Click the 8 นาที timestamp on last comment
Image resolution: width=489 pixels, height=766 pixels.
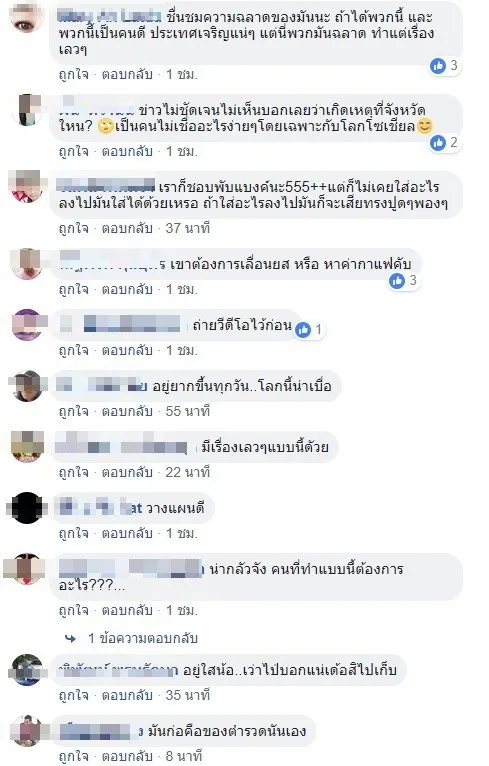coord(184,756)
